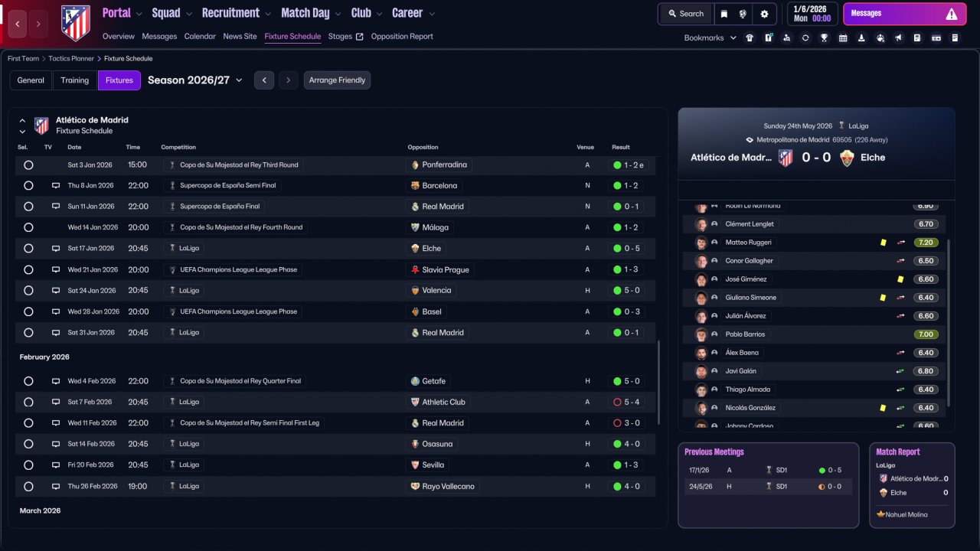Open the Calendar tab

[x=200, y=37]
